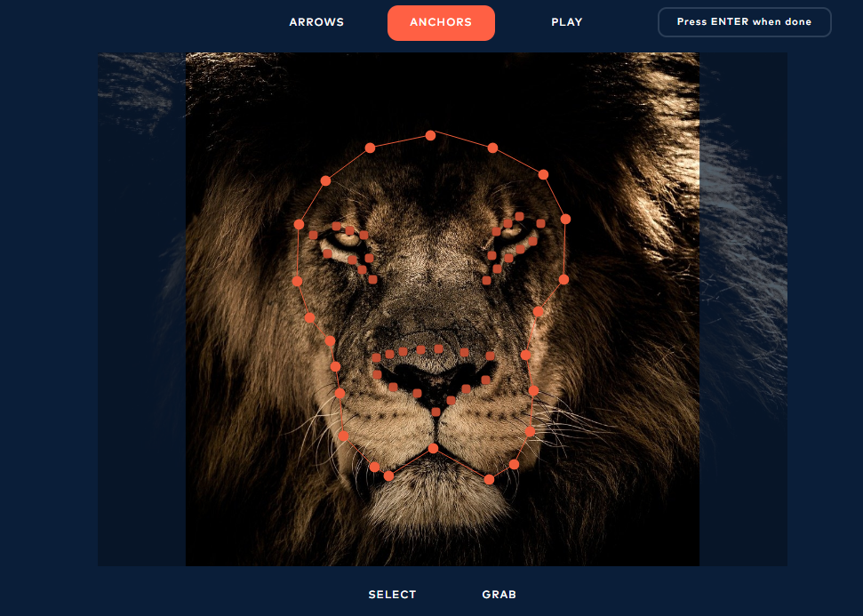The height and width of the screenshot is (616, 863).
Task: Click square anchor at the nose bottom tip
Action: pyautogui.click(x=435, y=412)
